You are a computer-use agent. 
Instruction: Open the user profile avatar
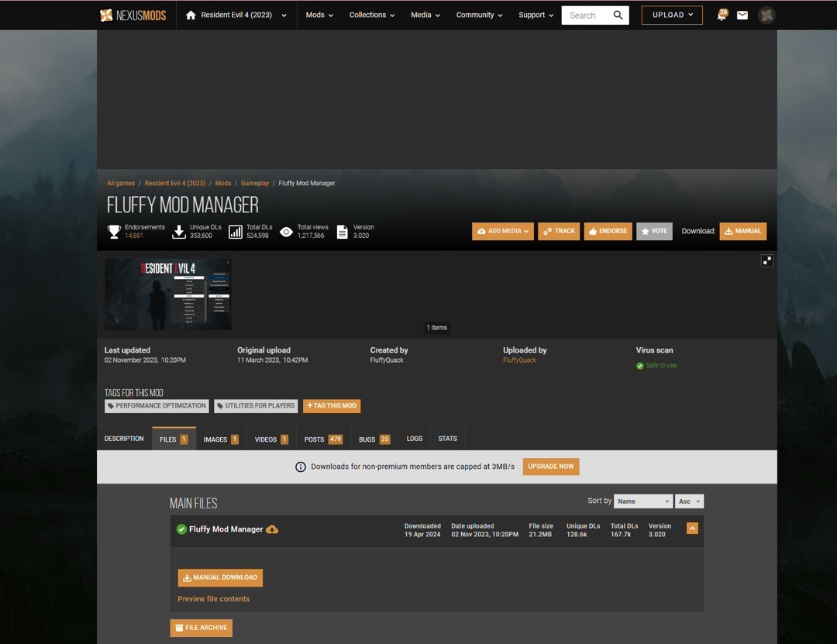(766, 15)
